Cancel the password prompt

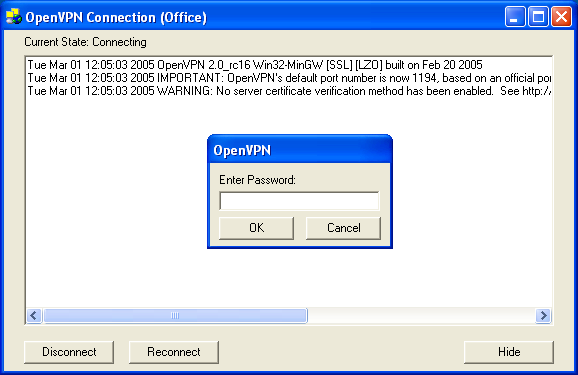click(343, 228)
